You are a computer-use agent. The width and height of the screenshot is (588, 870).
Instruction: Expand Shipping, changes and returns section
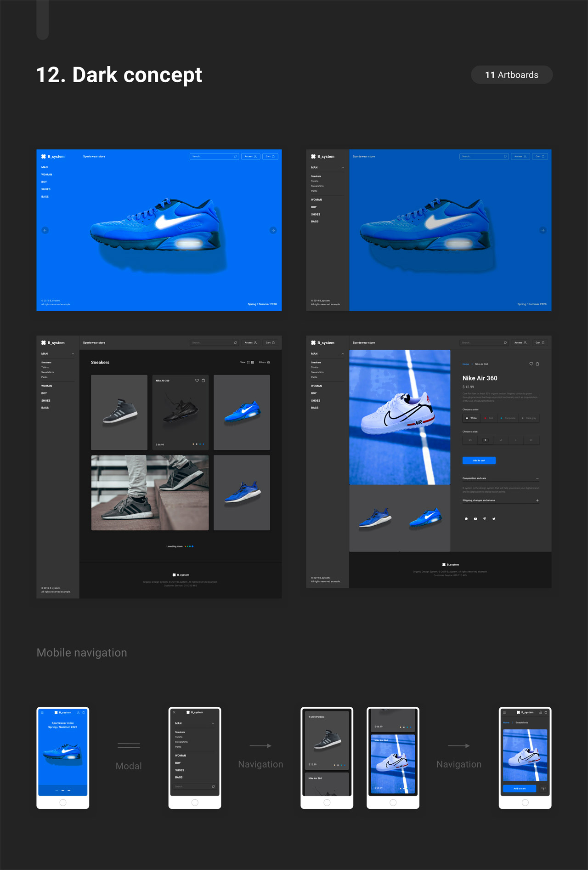pyautogui.click(x=537, y=500)
